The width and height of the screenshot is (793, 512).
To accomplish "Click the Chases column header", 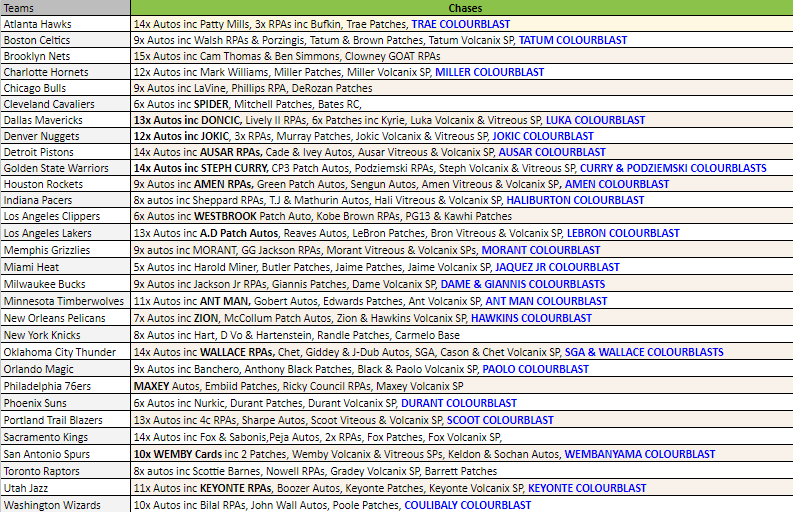I will pos(461,7).
